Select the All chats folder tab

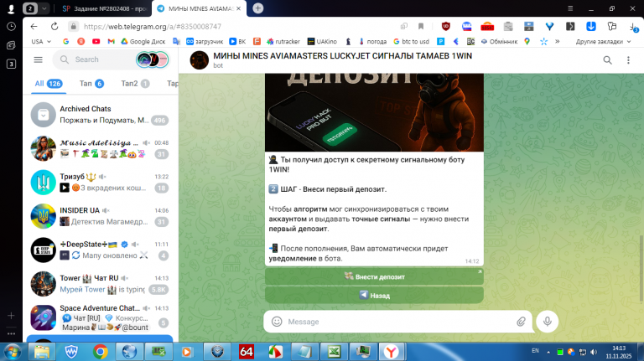pos(48,84)
